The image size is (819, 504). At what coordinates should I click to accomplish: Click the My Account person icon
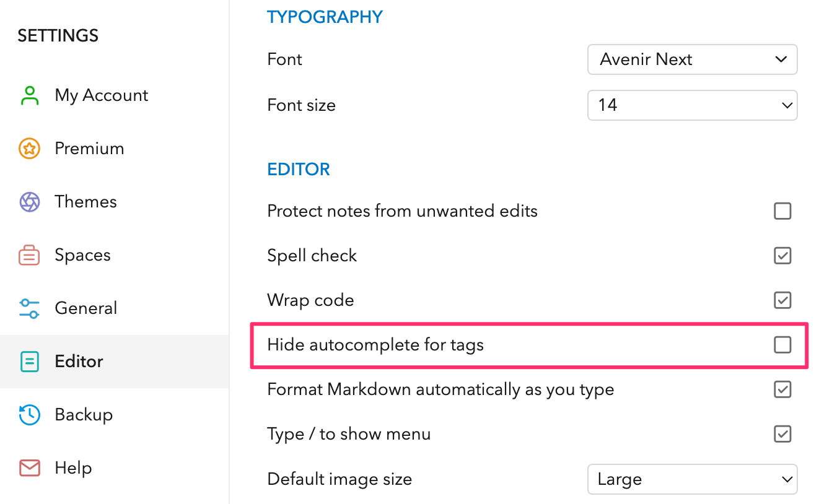tap(29, 95)
